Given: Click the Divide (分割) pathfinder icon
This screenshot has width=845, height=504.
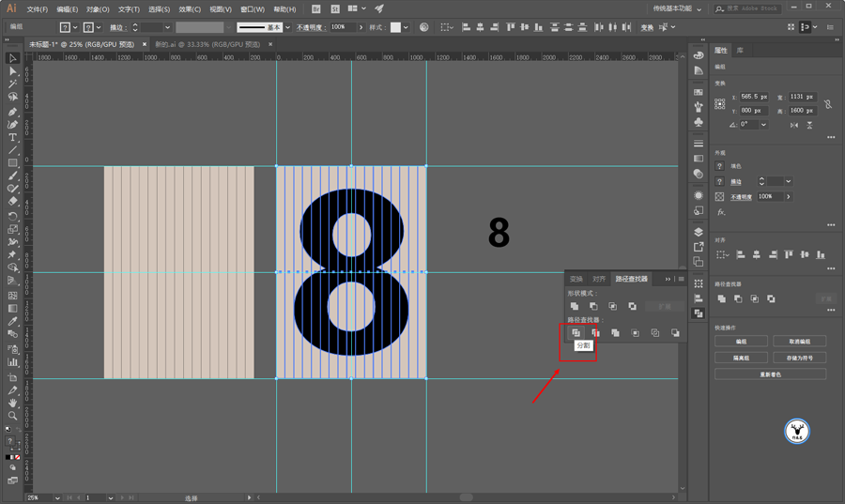Looking at the screenshot, I should pos(576,333).
